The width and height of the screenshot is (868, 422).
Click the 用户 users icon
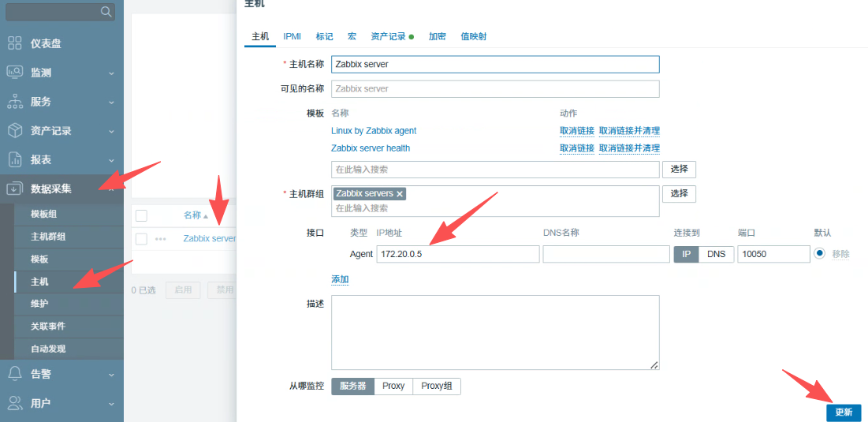tap(14, 402)
